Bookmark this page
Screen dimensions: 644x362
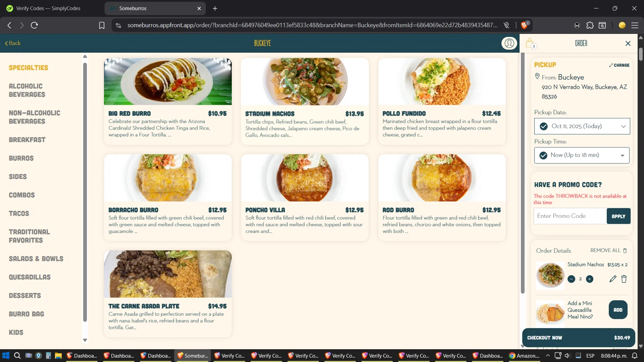click(102, 25)
